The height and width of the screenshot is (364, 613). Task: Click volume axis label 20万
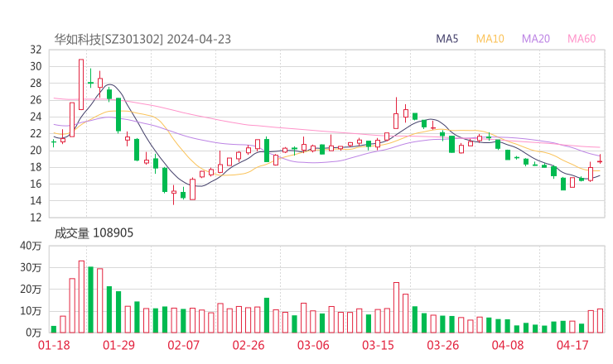tap(31, 290)
